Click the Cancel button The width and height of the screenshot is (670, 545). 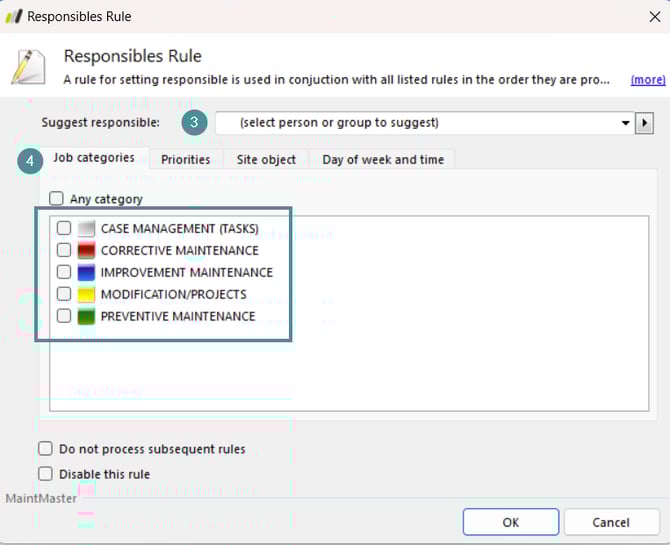pyautogui.click(x=611, y=522)
